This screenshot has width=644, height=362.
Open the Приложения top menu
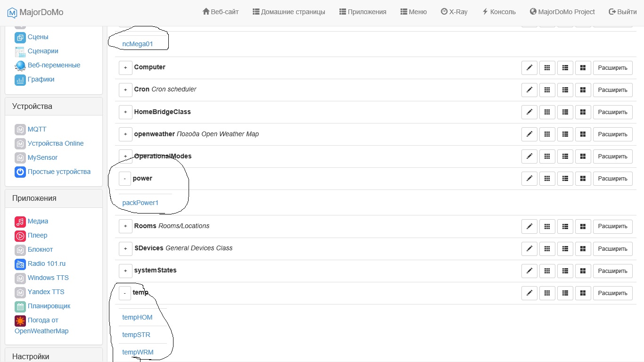click(x=363, y=12)
